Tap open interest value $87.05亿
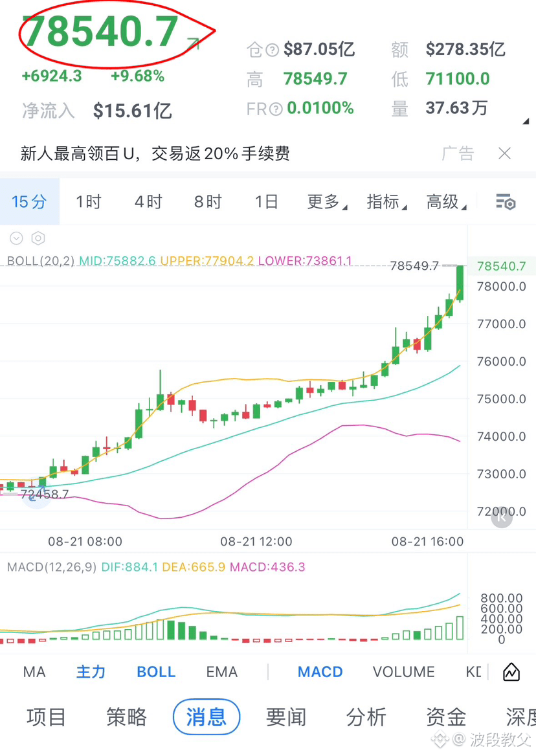This screenshot has width=536, height=756. [x=320, y=49]
